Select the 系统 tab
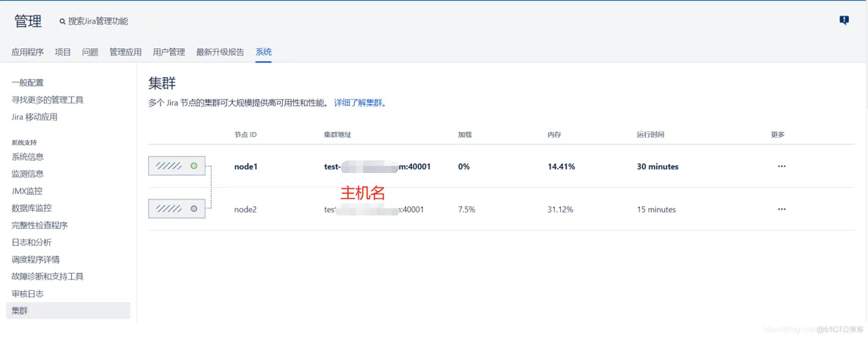The width and height of the screenshot is (868, 338). coord(263,53)
